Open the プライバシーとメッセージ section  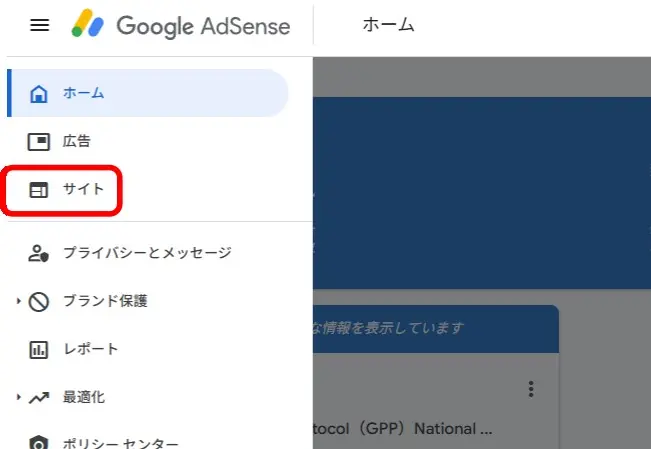pyautogui.click(x=147, y=253)
